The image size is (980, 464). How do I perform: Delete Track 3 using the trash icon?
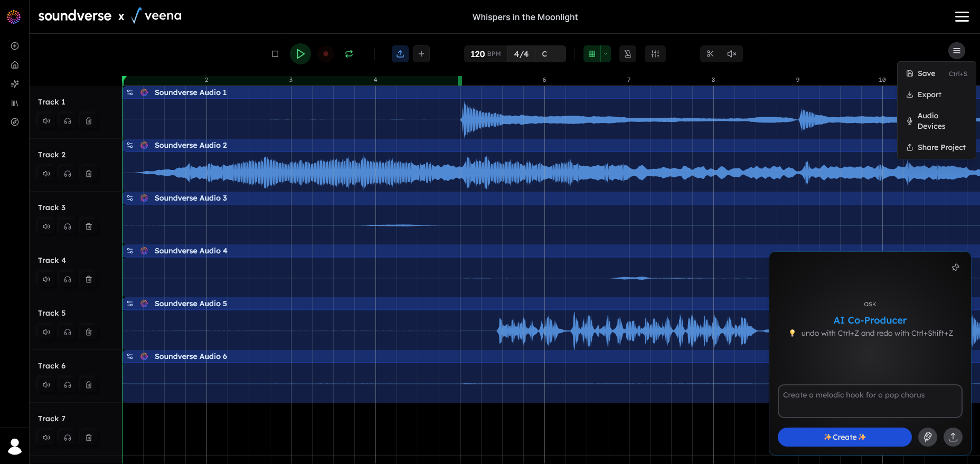(89, 226)
